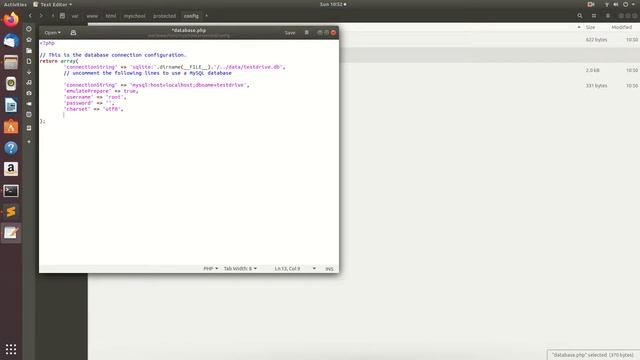Open Downloads in the Files sidebar

click(x=29, y=72)
